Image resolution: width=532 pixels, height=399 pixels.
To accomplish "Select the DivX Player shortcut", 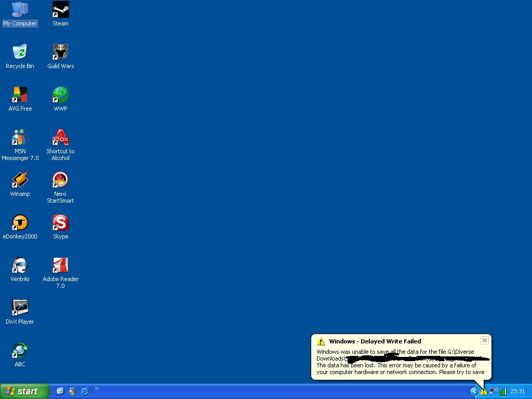I will tap(20, 312).
